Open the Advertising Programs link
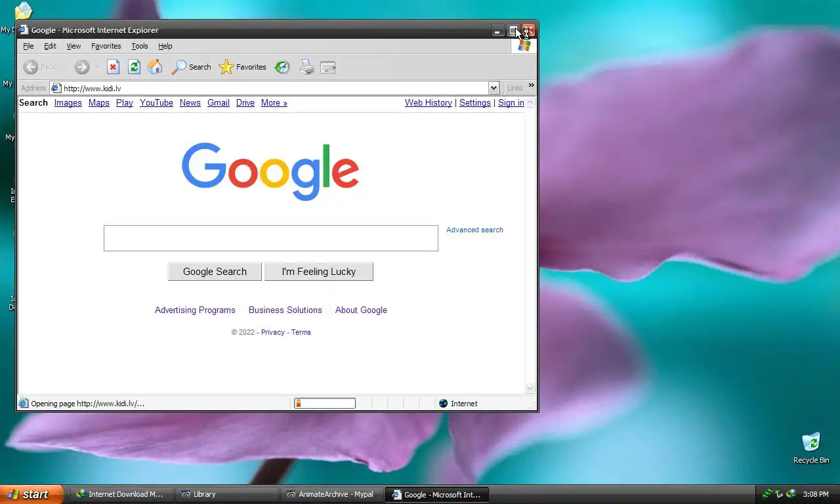 coord(195,310)
